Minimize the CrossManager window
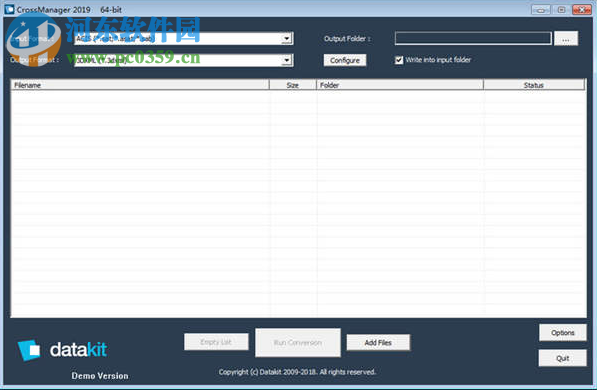597x390 pixels. 541,10
